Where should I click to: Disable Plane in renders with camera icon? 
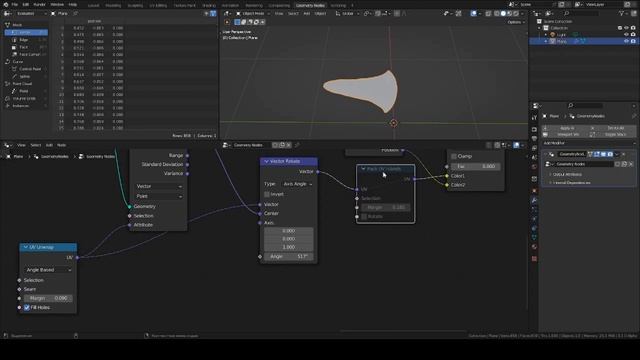point(633,41)
